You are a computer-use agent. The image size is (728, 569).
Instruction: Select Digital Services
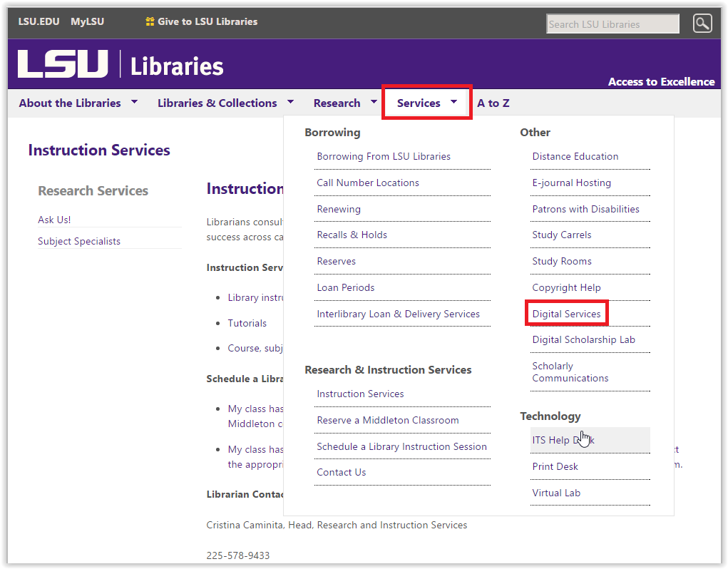point(566,314)
